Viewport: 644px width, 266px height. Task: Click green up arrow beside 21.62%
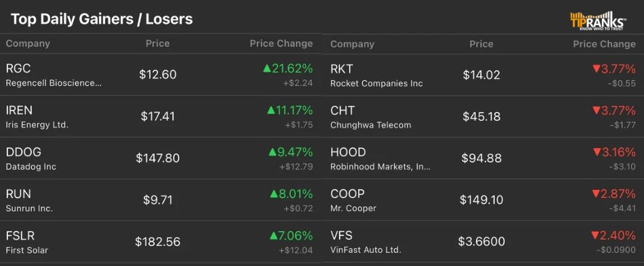(x=267, y=69)
